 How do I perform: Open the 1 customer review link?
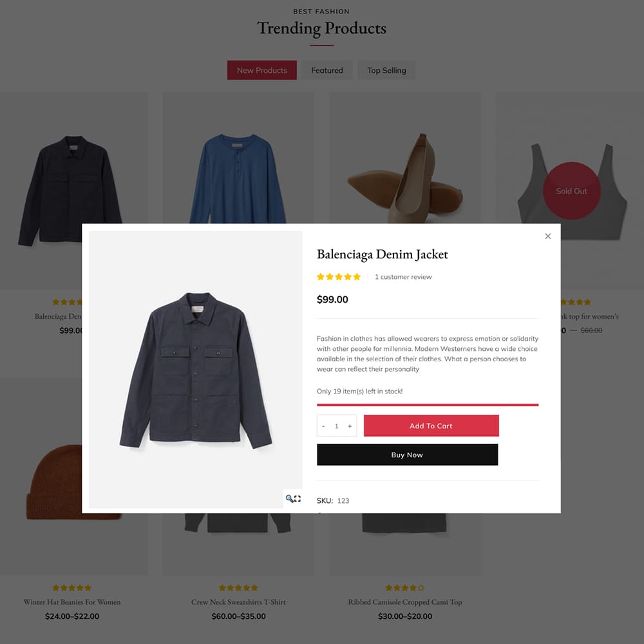pyautogui.click(x=403, y=277)
